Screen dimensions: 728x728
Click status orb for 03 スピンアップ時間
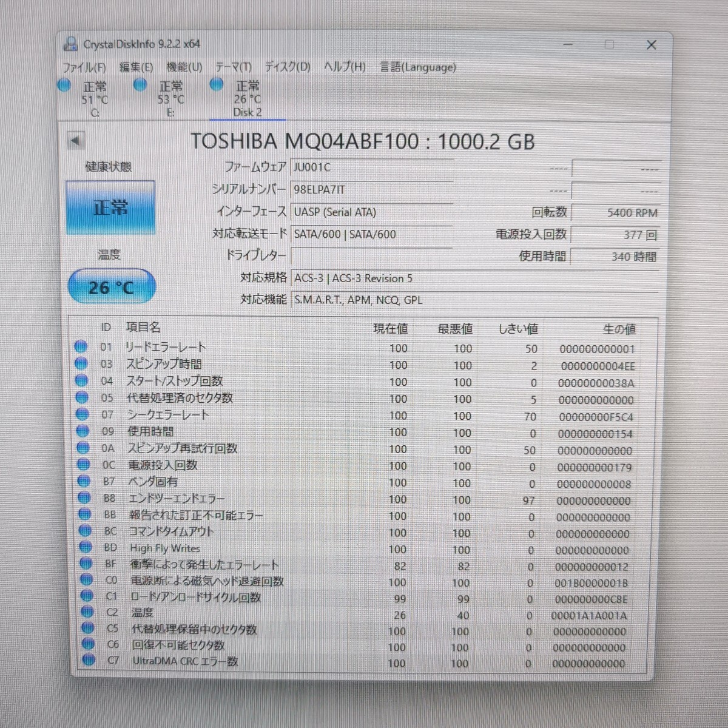(x=81, y=364)
